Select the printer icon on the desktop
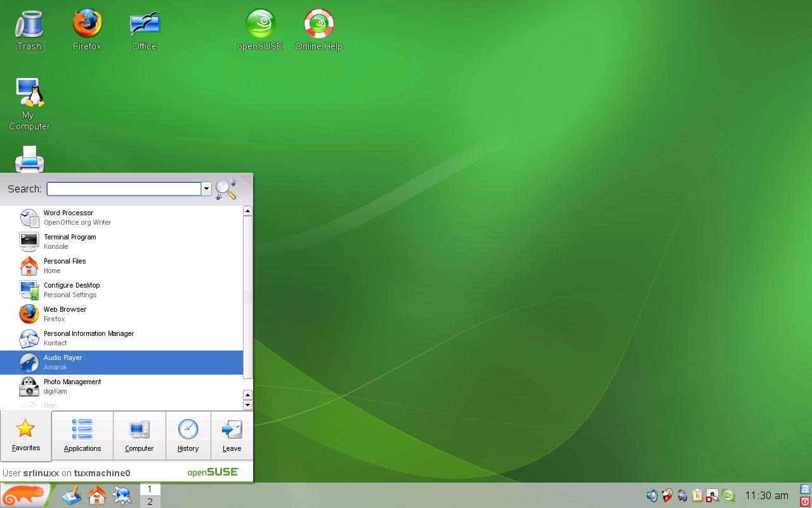Viewport: 812px width, 508px height. [29, 159]
